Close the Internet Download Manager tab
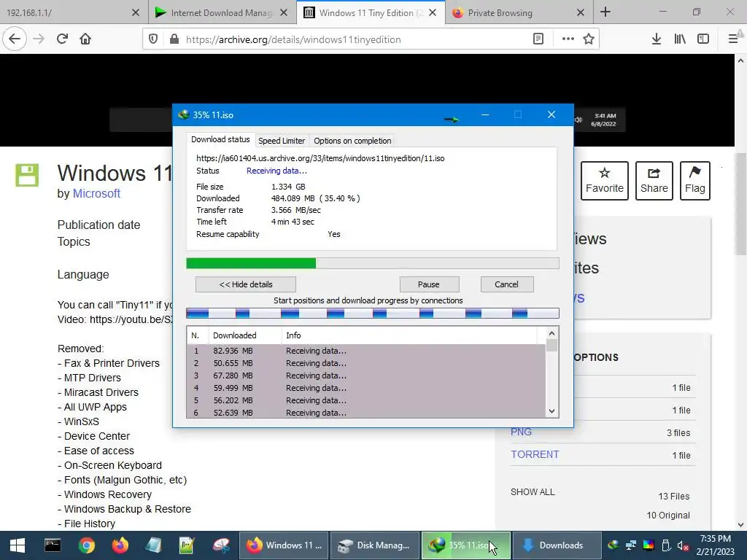The image size is (747, 560). 284,13
